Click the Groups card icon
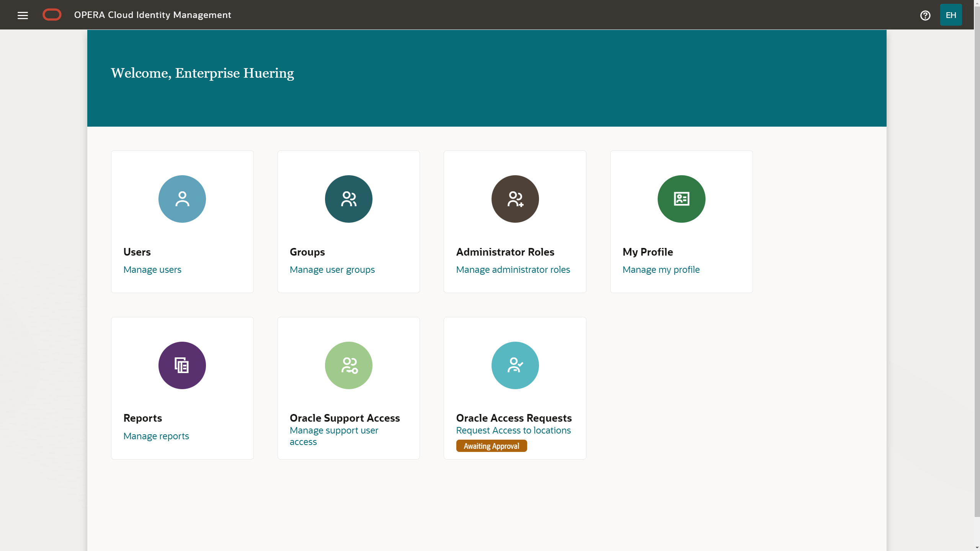This screenshot has width=980, height=551. (x=348, y=199)
